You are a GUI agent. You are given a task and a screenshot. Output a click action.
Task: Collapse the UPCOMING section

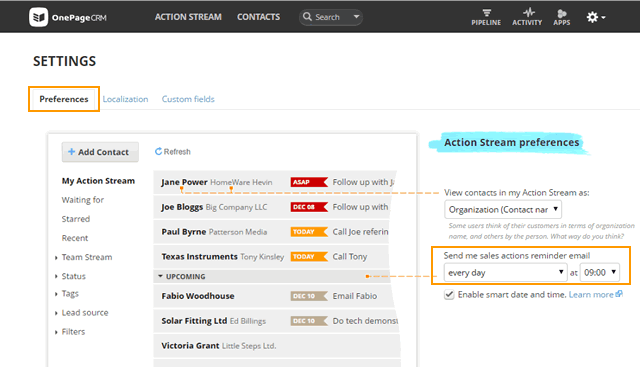coord(160,276)
